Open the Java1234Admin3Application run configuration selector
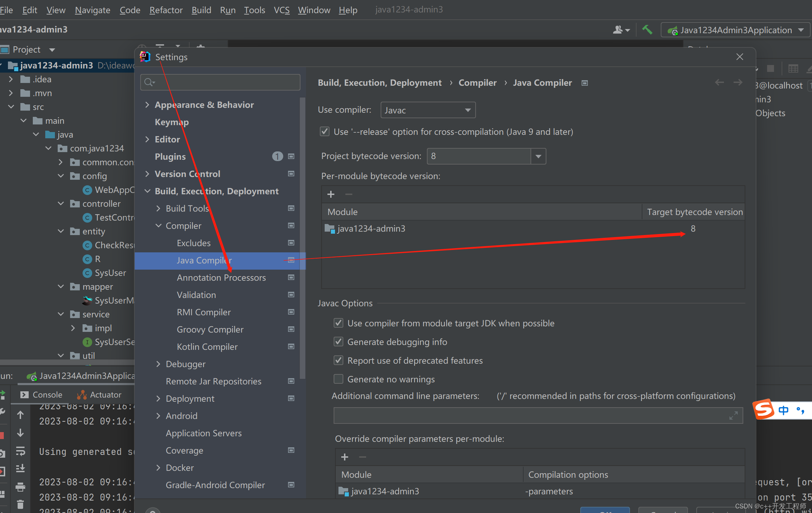 coord(735,30)
